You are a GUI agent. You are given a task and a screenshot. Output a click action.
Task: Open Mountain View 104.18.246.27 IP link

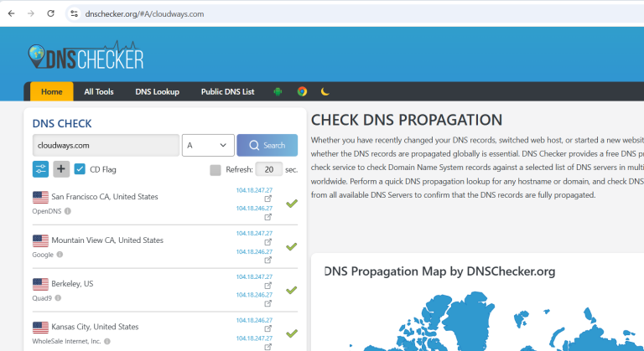pos(254,251)
